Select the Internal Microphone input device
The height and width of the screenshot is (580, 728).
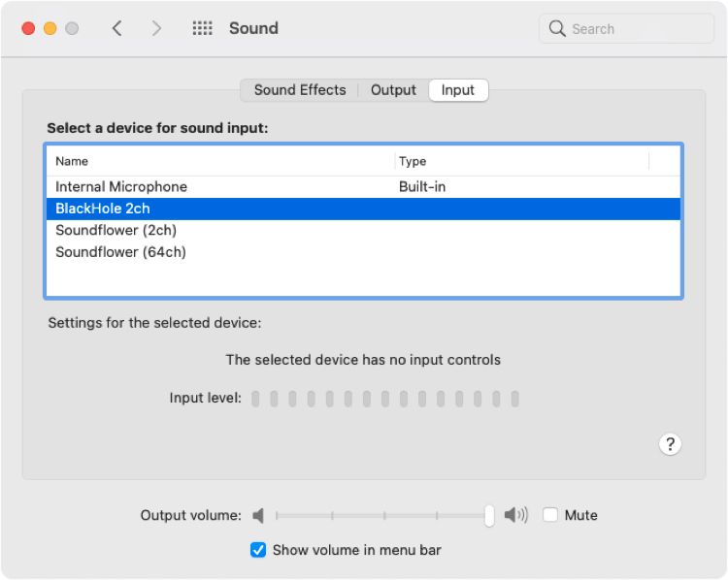[364, 187]
